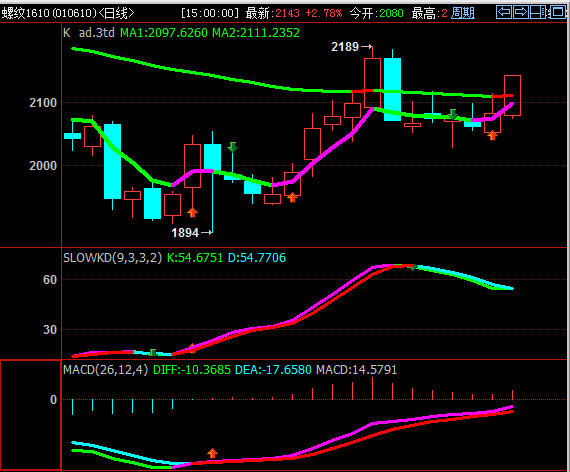The width and height of the screenshot is (570, 472).
Task: Click the 60 level label in SLOWKD axis
Action: coord(50,280)
